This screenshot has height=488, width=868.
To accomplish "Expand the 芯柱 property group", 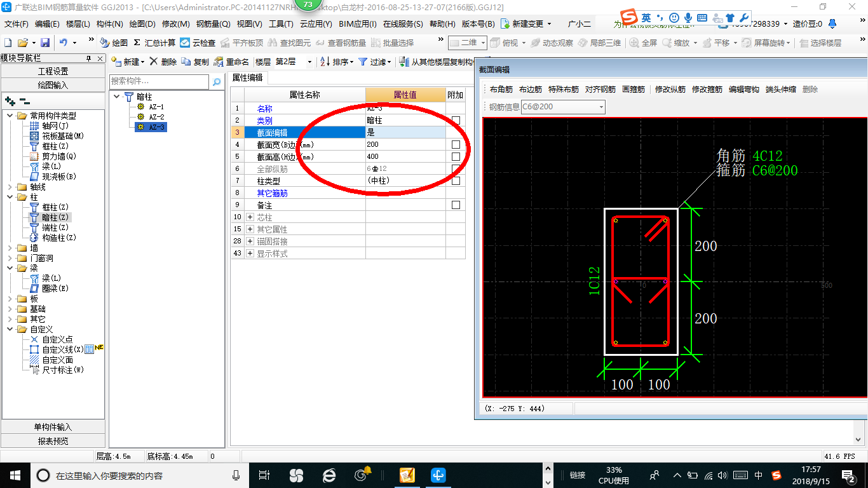I will pyautogui.click(x=250, y=217).
